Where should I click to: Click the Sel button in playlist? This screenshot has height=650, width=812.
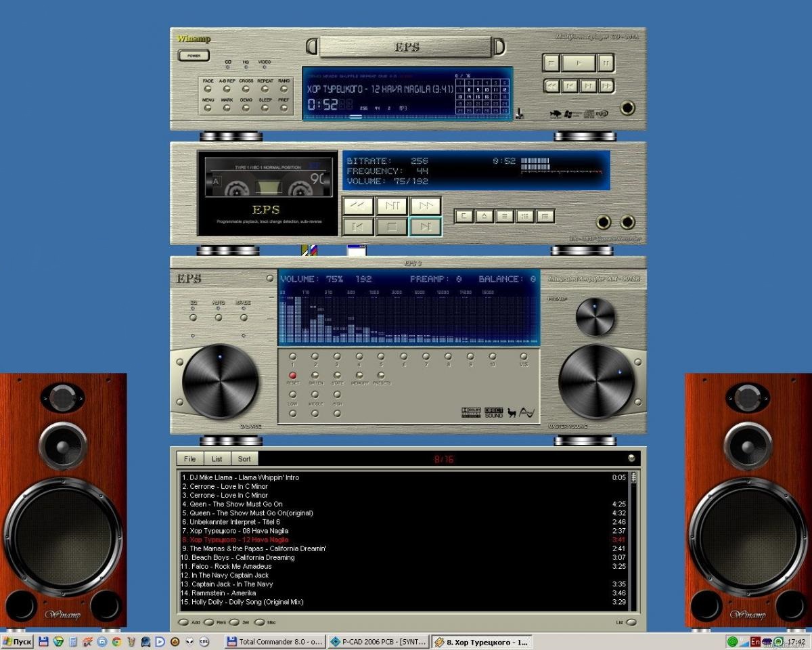234,622
